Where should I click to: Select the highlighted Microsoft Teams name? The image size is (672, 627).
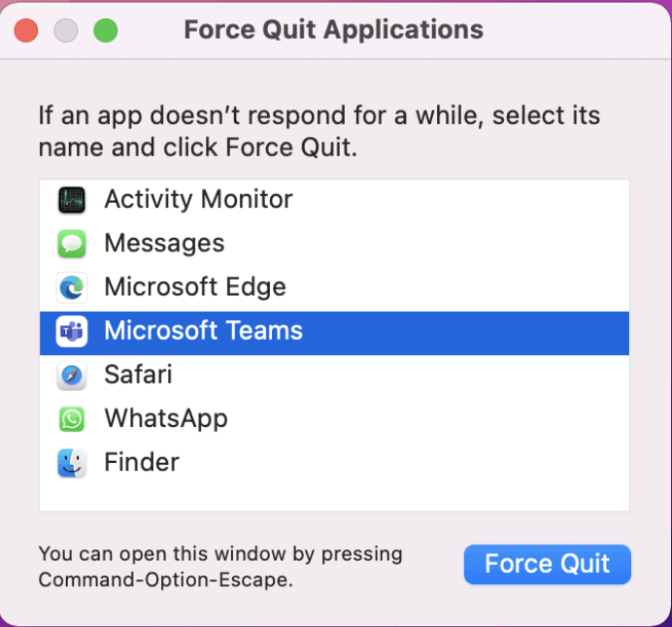click(204, 331)
